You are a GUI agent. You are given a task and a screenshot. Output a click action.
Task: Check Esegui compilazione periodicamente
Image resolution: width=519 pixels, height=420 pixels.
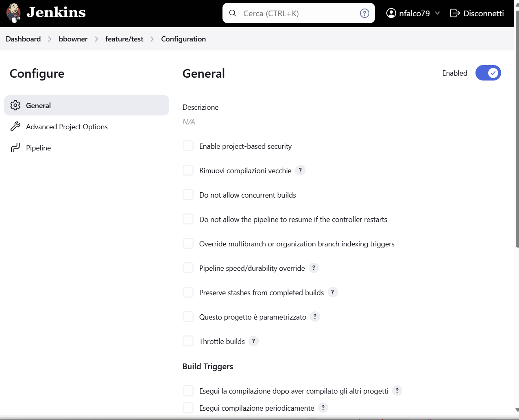coord(188,408)
